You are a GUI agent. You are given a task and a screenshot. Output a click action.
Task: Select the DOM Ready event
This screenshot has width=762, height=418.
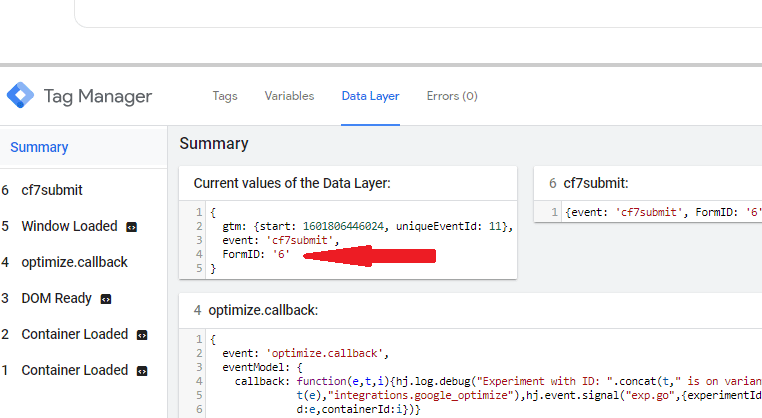56,298
